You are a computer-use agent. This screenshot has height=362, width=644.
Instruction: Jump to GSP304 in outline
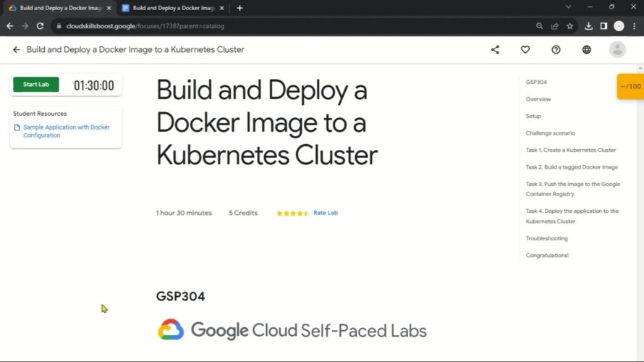[x=536, y=83]
